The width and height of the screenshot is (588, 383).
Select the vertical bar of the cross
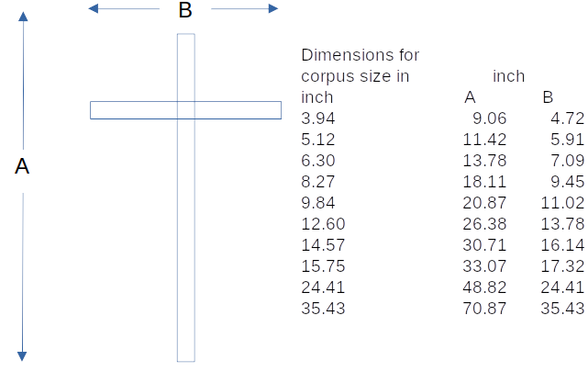(185, 239)
